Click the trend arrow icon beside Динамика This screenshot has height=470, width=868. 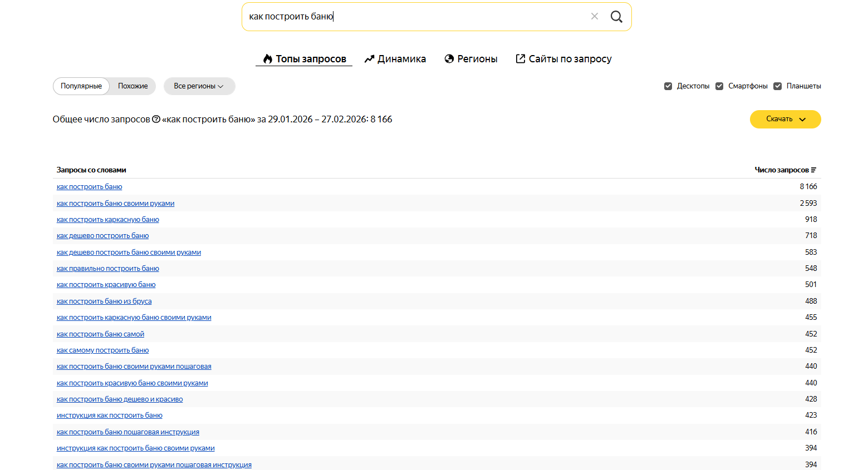coord(369,59)
